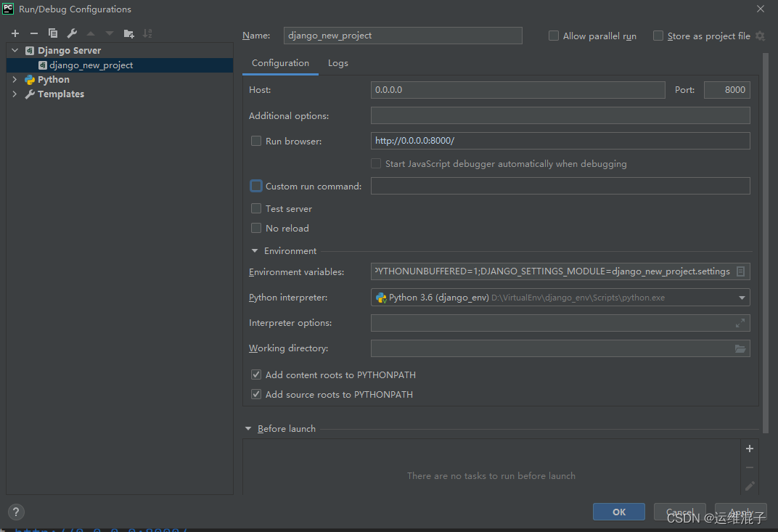Close the Run/Debug Configurations dialog
Image resolution: width=778 pixels, height=532 pixels.
pos(760,9)
